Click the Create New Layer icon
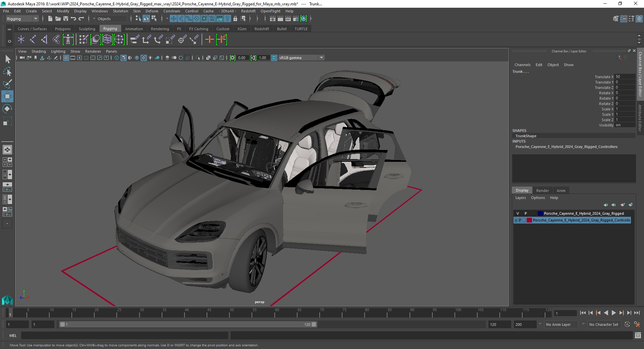This screenshot has width=644, height=349. pyautogui.click(x=623, y=205)
